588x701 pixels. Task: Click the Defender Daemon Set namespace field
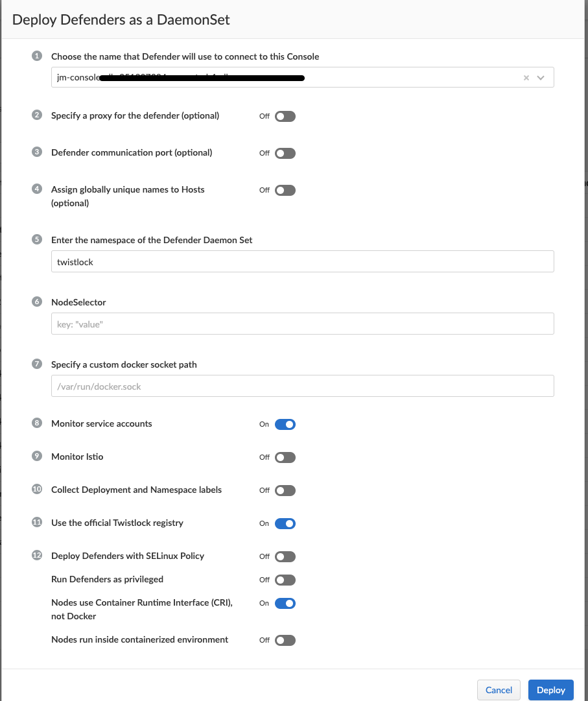click(302, 261)
